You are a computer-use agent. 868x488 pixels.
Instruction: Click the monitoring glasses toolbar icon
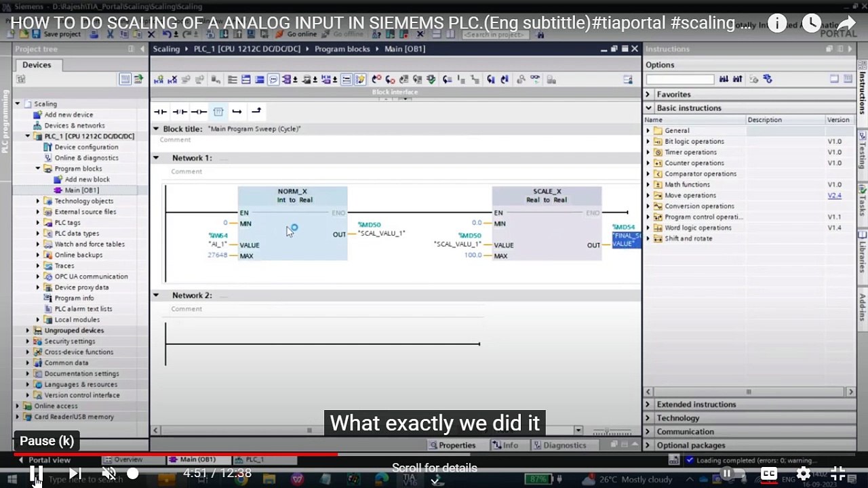(x=535, y=79)
